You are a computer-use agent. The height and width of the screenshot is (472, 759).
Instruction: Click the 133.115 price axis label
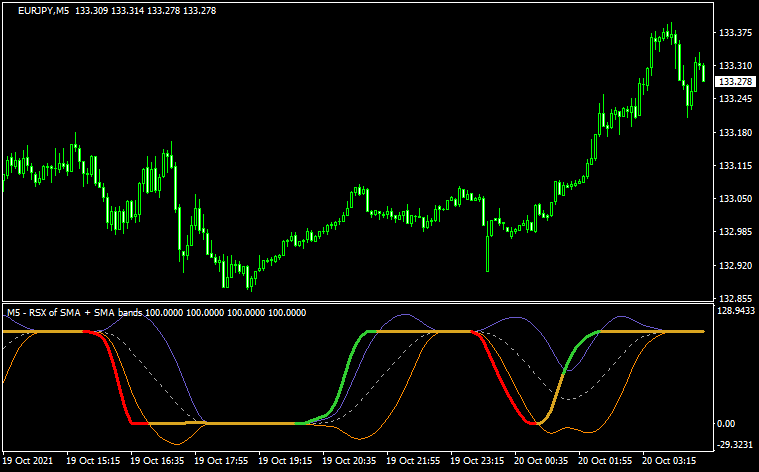click(735, 166)
